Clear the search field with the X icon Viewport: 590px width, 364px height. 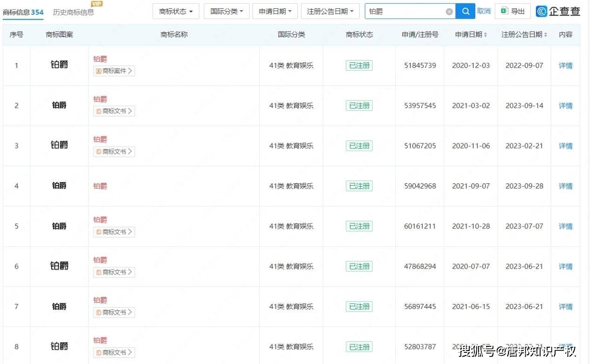coord(449,12)
